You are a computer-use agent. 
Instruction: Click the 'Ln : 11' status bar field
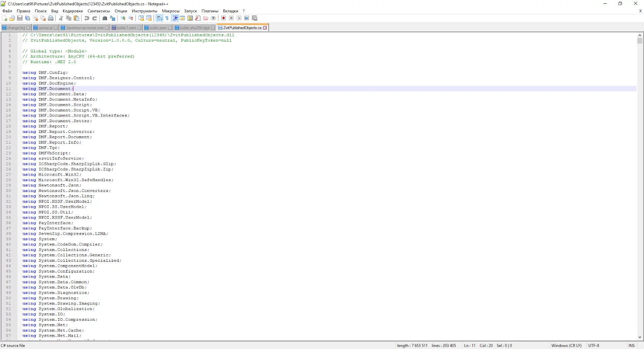click(470, 346)
